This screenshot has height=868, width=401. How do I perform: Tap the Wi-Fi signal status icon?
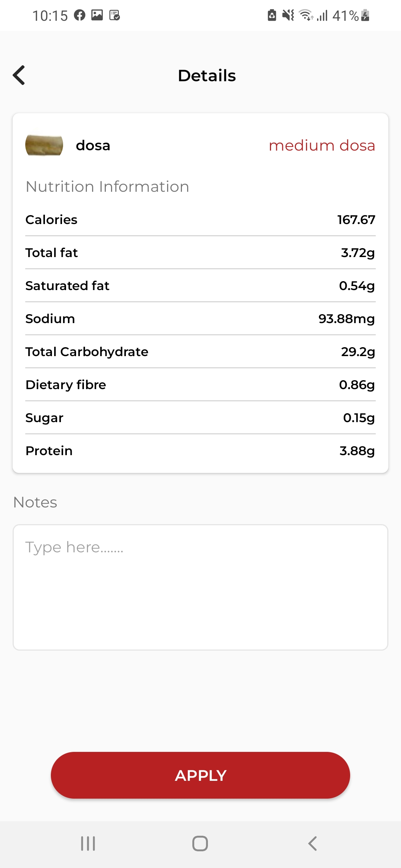point(306,15)
